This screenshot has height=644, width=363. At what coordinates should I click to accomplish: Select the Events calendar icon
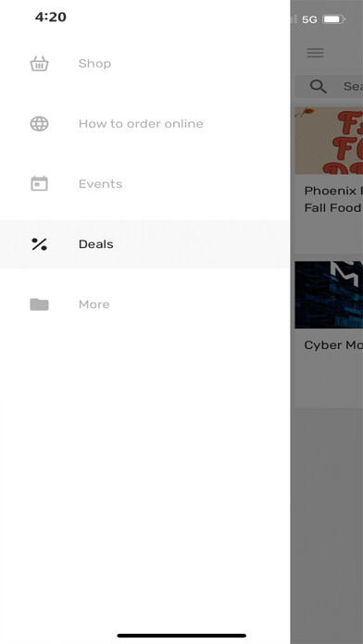pyautogui.click(x=39, y=183)
